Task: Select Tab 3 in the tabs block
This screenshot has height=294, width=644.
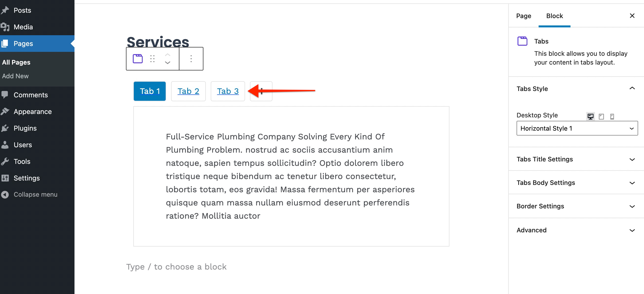Action: coord(228,91)
